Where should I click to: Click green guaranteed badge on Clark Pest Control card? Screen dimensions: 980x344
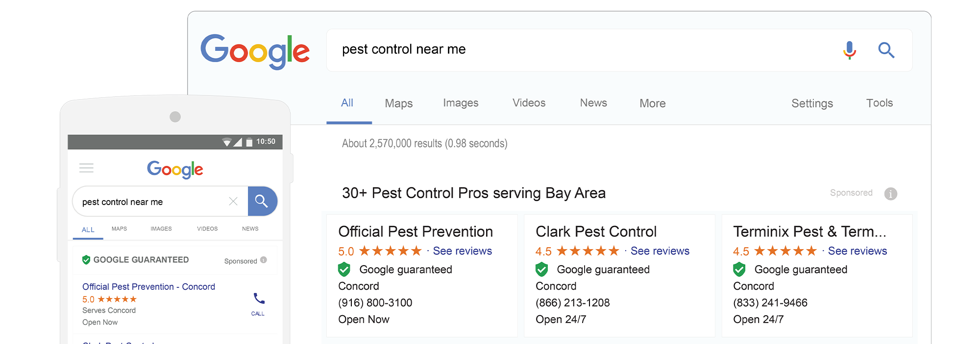pos(542,269)
